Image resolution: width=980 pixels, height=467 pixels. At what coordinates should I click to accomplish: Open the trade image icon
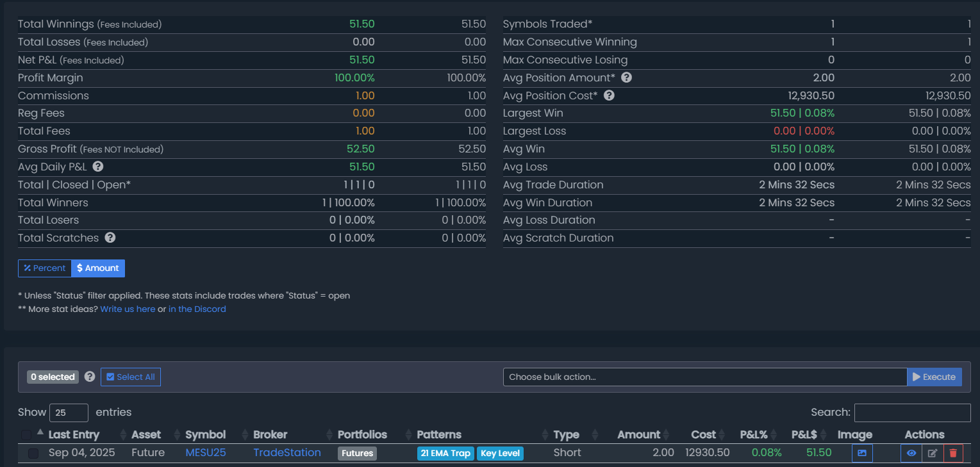862,453
